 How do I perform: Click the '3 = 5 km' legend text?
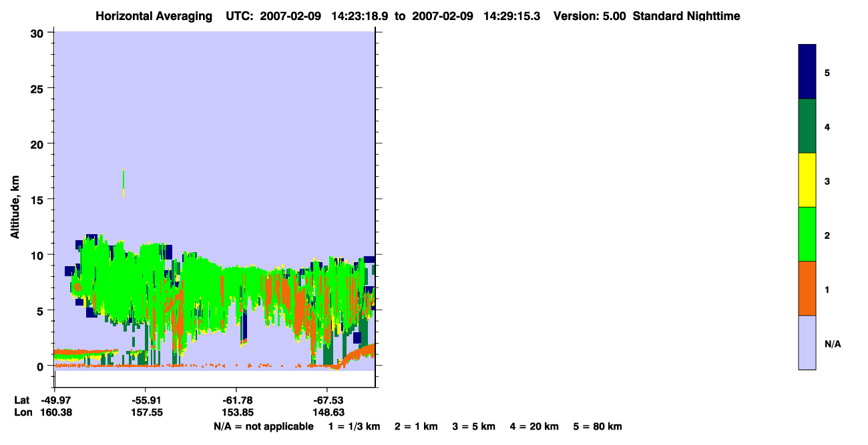point(474,426)
